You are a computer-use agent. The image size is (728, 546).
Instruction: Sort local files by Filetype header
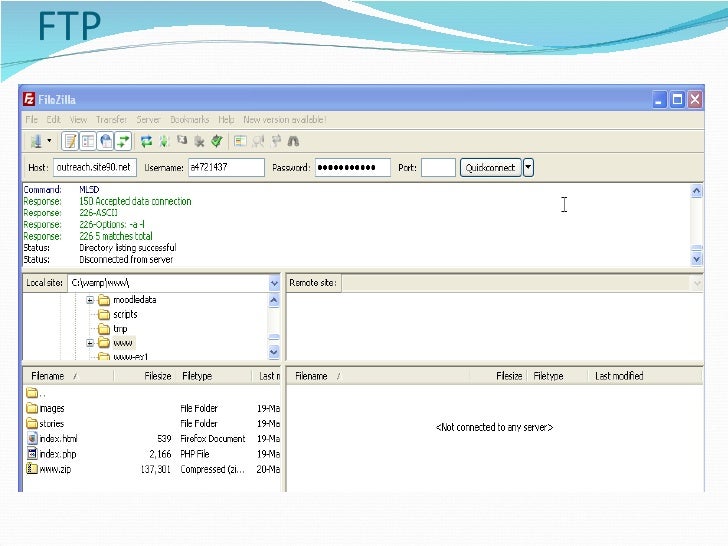tap(214, 376)
